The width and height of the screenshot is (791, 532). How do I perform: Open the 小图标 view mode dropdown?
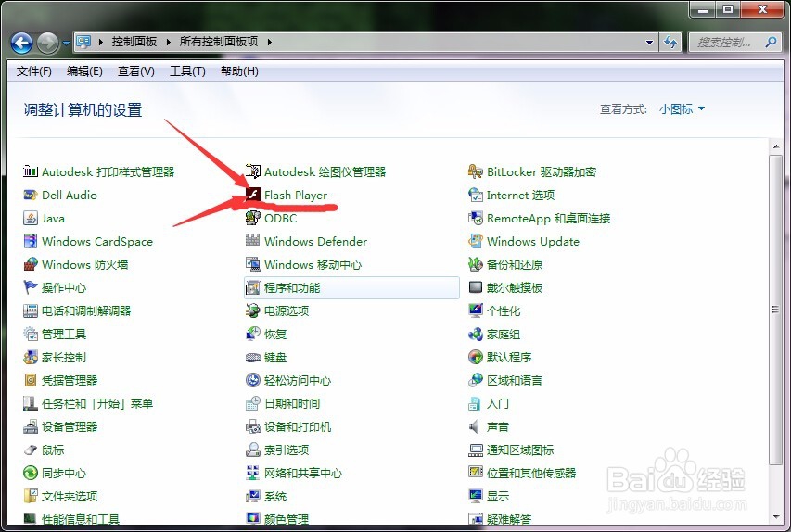[682, 109]
